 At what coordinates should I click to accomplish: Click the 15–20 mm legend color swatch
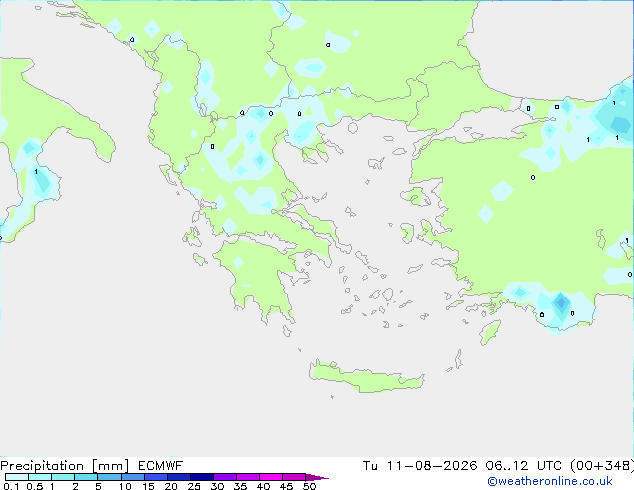(156, 477)
